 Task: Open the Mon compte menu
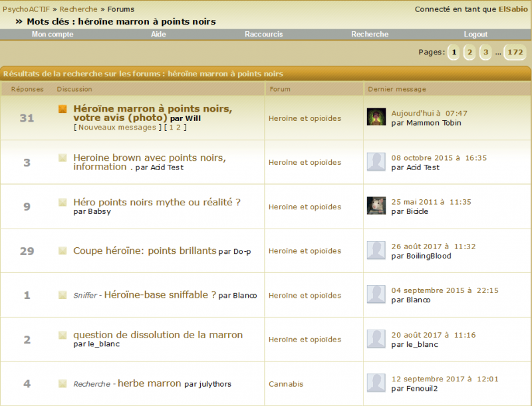[x=53, y=35]
